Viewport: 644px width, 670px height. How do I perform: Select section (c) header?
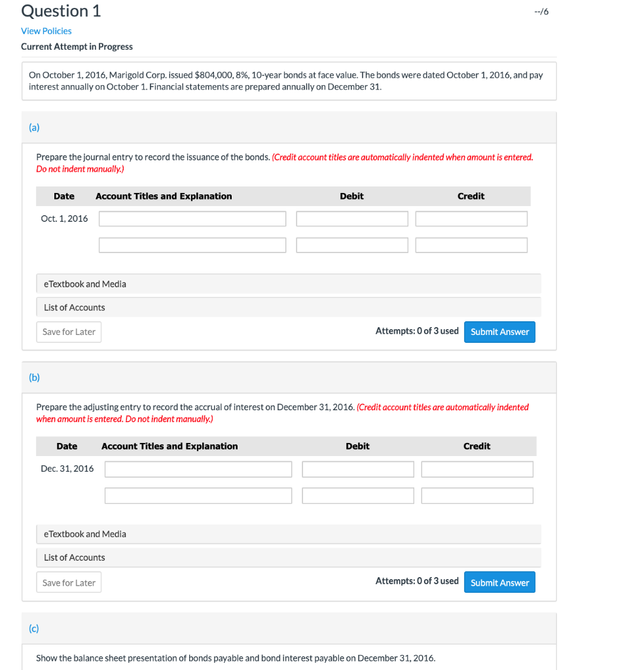click(x=34, y=628)
